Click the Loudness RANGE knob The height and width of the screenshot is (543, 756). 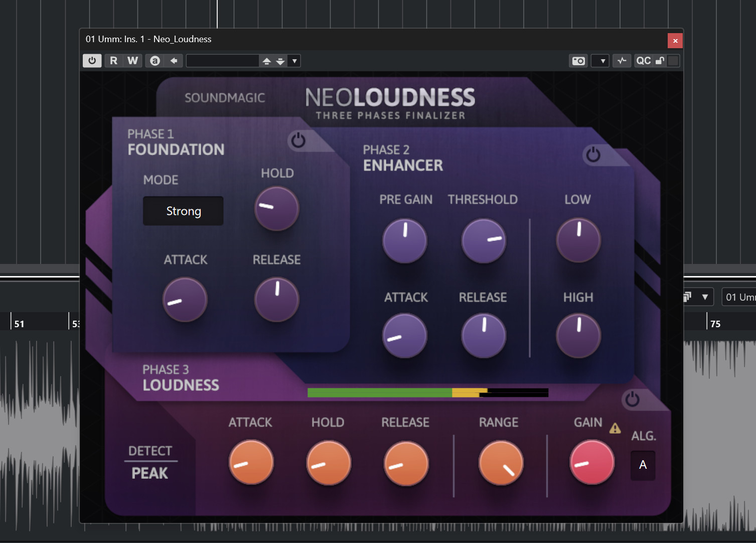click(x=501, y=463)
